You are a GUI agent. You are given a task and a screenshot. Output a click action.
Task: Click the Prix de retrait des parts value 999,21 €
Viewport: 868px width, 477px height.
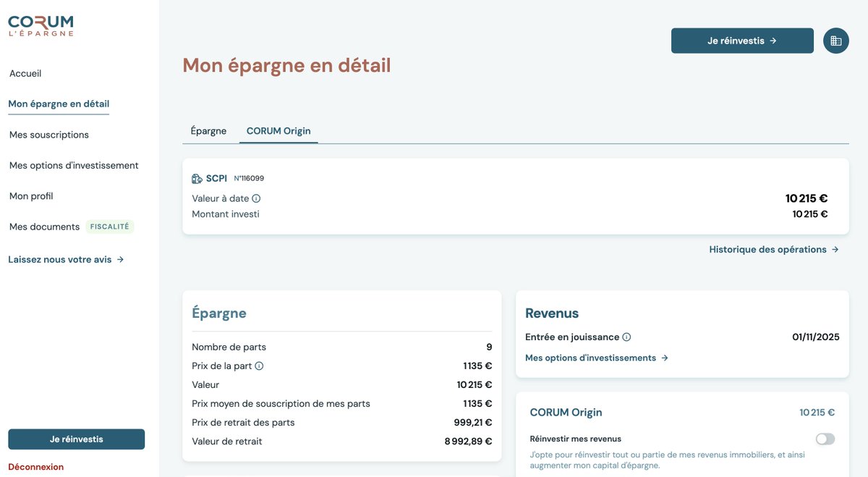click(x=473, y=422)
